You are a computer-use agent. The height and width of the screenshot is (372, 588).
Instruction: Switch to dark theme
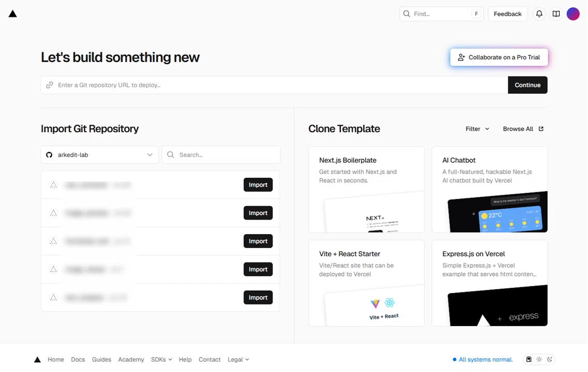[x=550, y=359]
